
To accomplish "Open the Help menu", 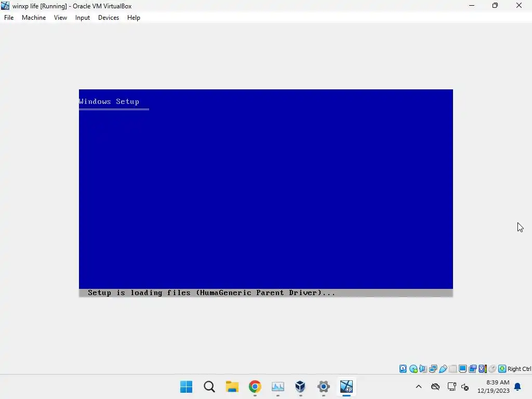I will pyautogui.click(x=134, y=18).
